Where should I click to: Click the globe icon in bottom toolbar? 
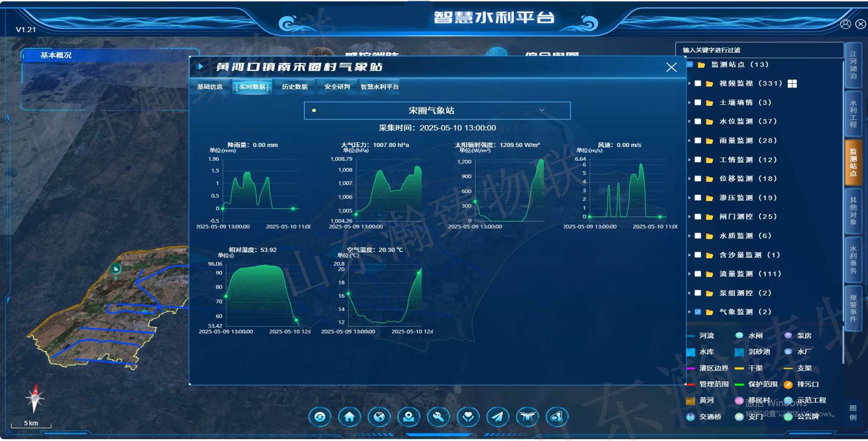379,417
